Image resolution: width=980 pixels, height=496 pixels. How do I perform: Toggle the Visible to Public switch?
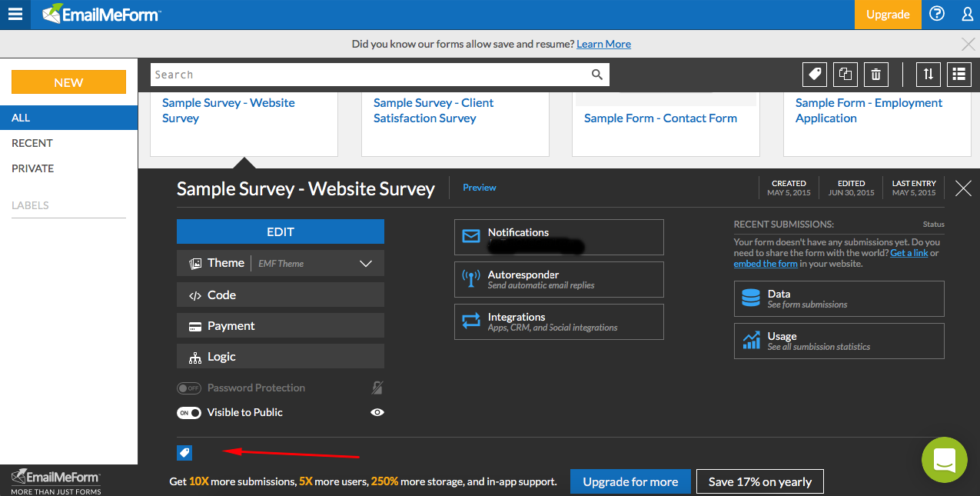189,413
